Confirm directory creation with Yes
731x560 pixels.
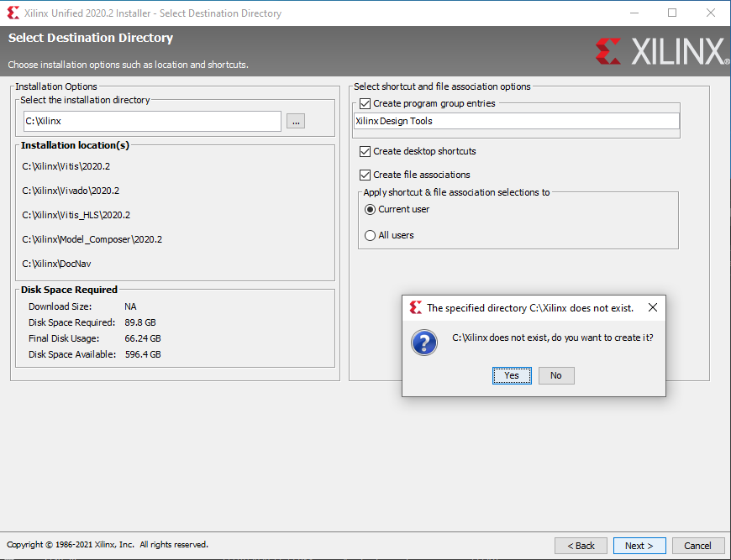tap(512, 375)
